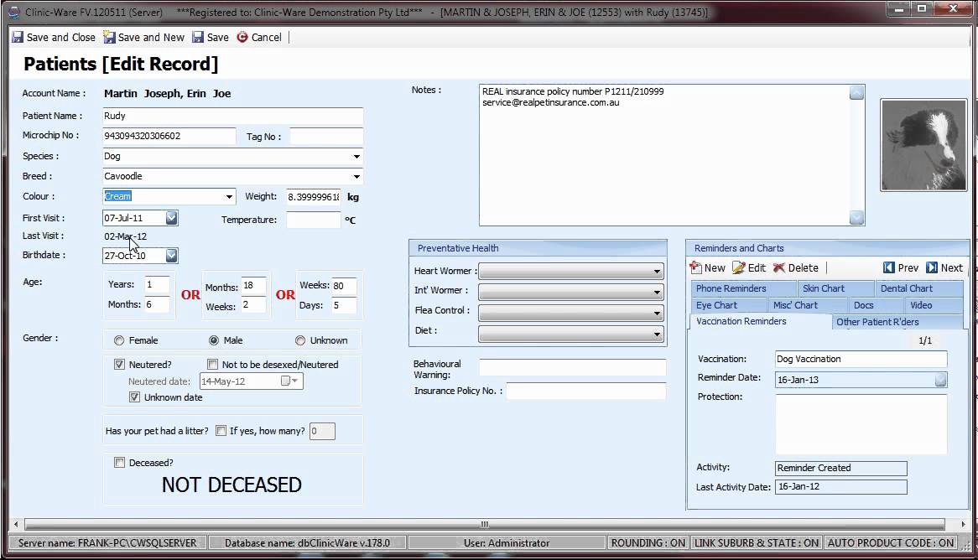Click Save and New button

tap(144, 38)
